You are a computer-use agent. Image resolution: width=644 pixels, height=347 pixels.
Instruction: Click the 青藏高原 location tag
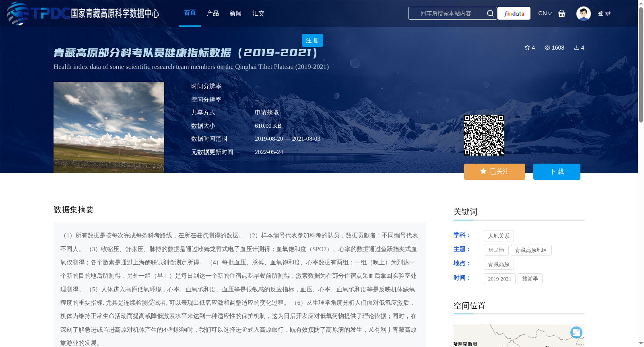coord(499,264)
